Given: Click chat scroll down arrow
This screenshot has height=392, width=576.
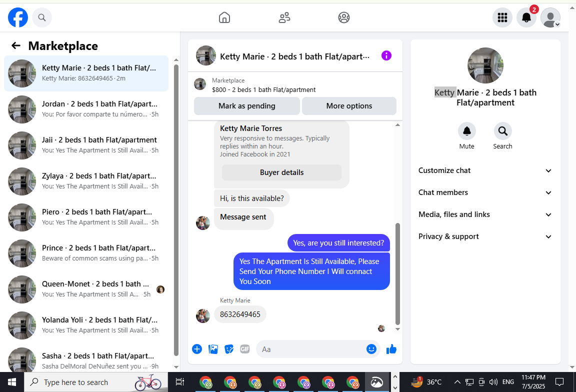Looking at the screenshot, I should pos(397,329).
